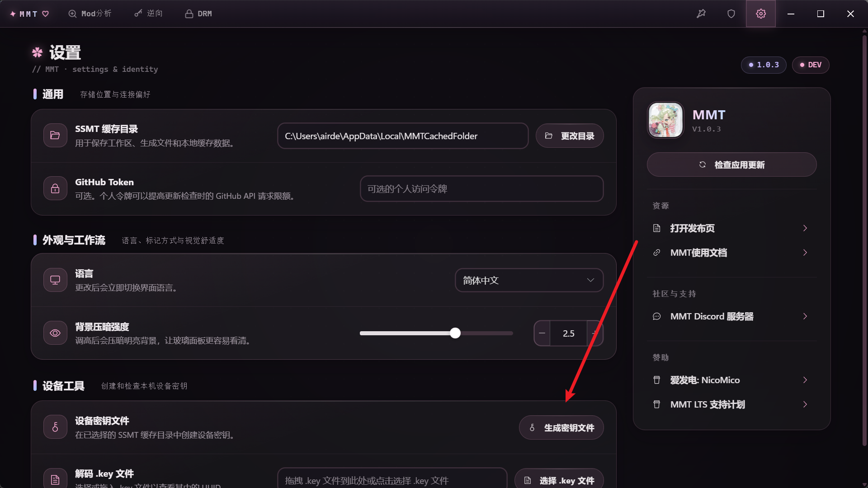
Task: Click the shield icon in title bar
Action: point(731,14)
